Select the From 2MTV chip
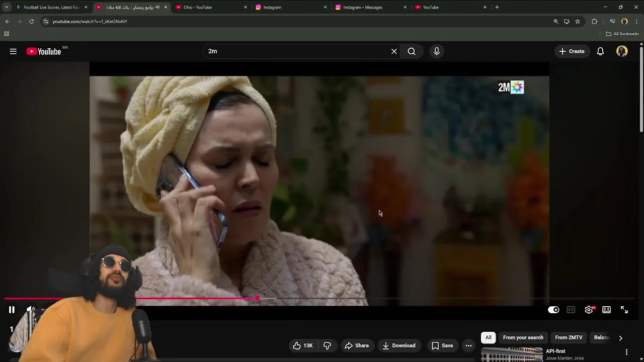This screenshot has height=362, width=644. click(x=569, y=337)
